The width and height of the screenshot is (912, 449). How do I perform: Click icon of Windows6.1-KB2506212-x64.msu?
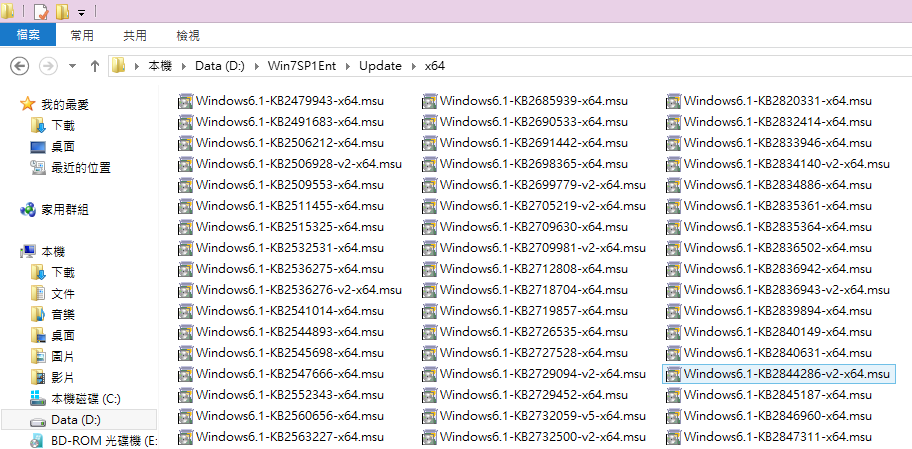(186, 143)
